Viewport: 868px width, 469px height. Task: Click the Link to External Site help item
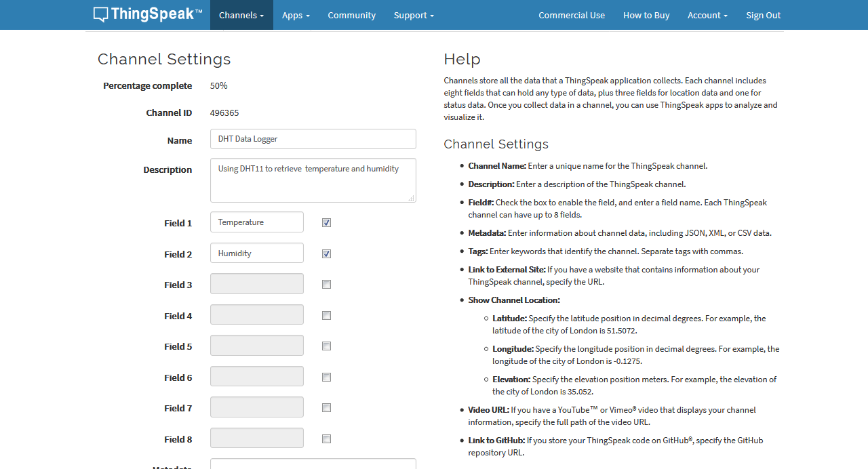coord(614,276)
